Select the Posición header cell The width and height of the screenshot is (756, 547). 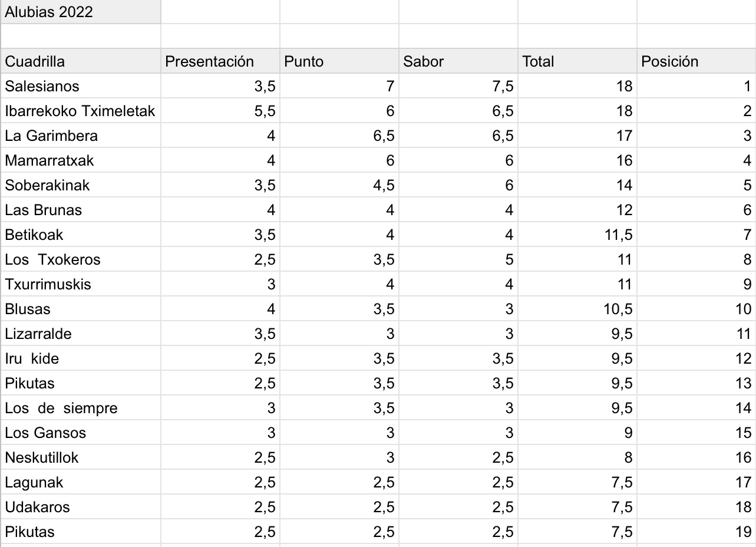point(696,61)
